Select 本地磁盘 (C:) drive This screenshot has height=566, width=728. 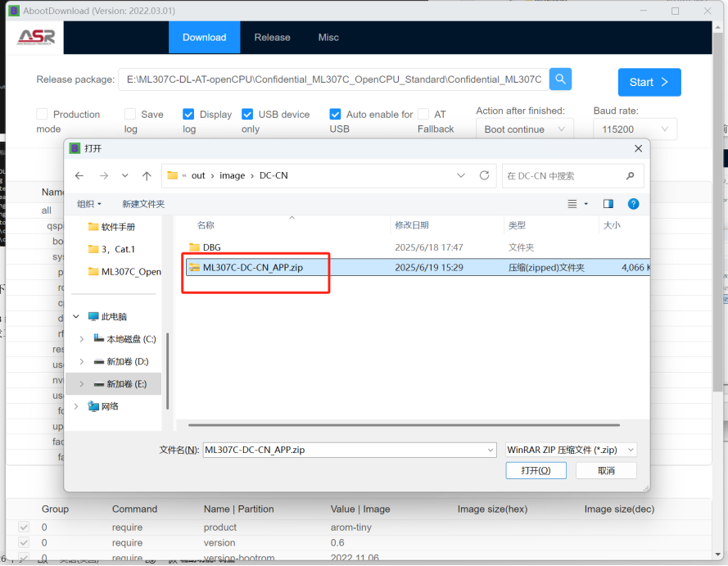[125, 339]
